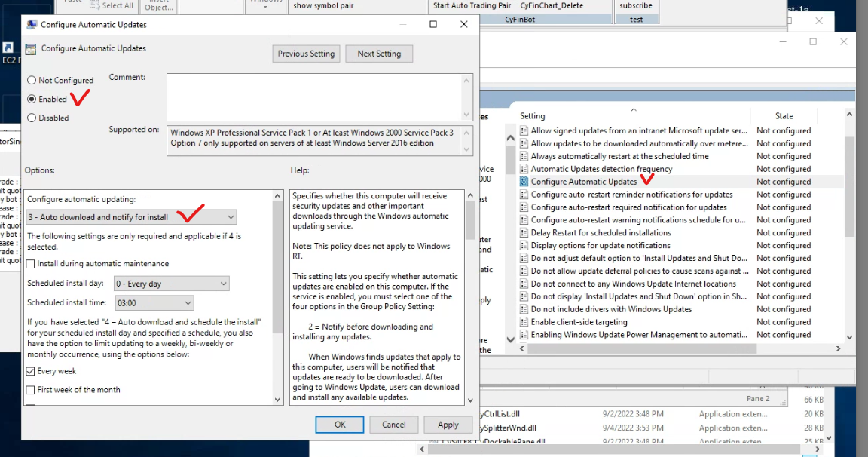Click Options panel scrollbar up arrow

point(278,196)
